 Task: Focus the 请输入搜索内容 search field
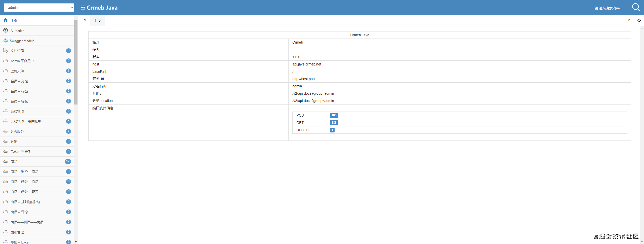pyautogui.click(x=607, y=8)
